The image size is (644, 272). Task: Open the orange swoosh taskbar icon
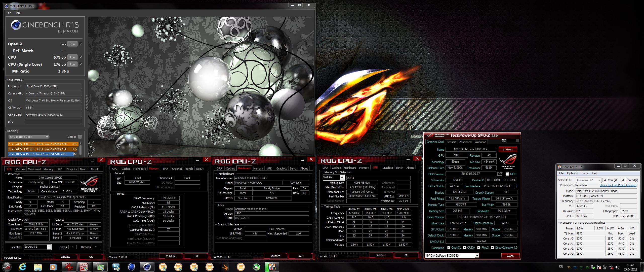pos(225,267)
